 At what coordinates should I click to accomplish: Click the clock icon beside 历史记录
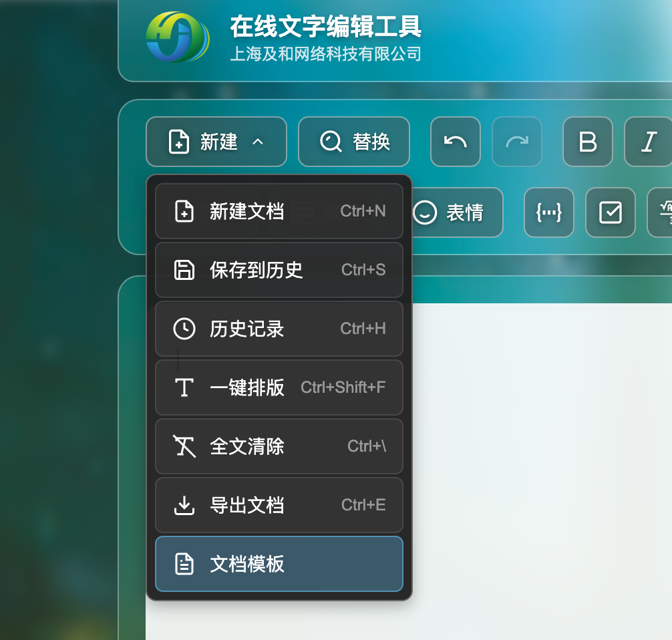pyautogui.click(x=184, y=329)
